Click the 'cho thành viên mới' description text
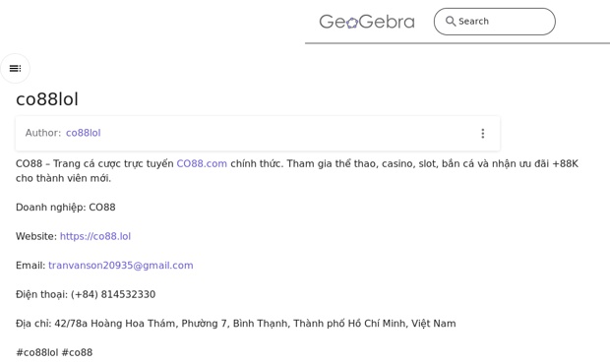Screen dimensions: 610x364 click(x=63, y=178)
